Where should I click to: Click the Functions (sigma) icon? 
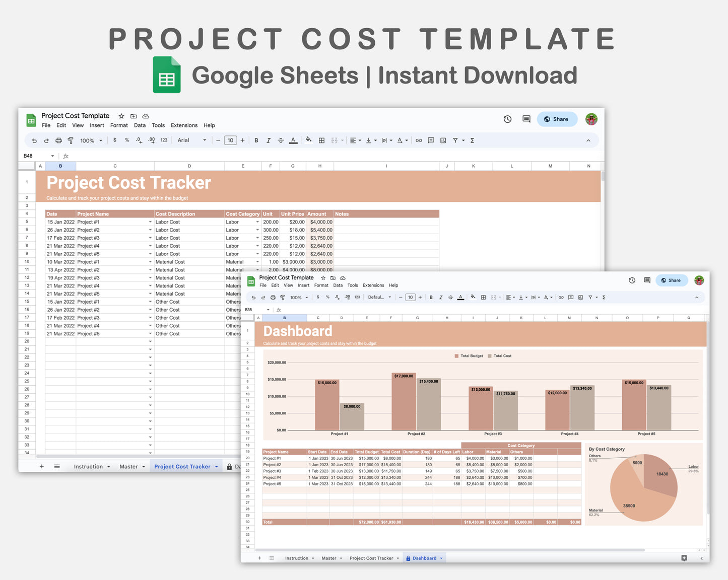tap(472, 140)
